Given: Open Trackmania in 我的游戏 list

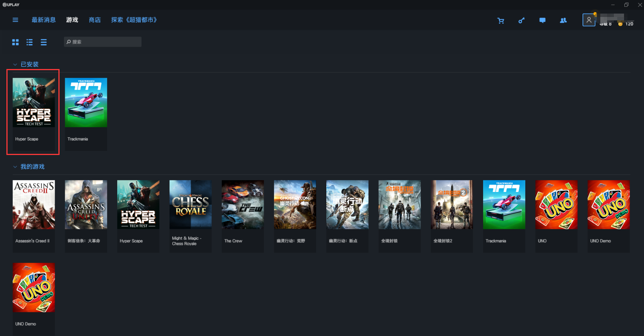Looking at the screenshot, I should point(504,216).
